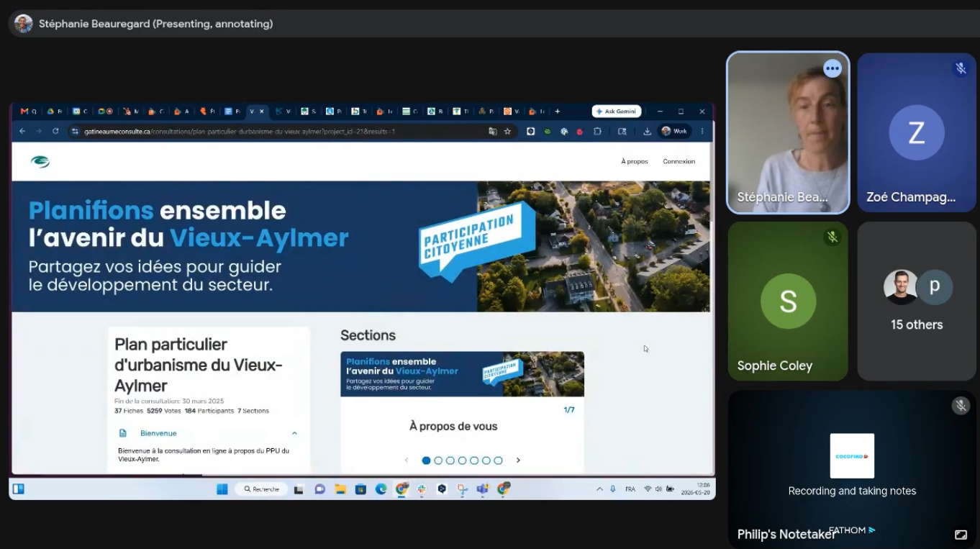Open Chrome downloads icon

tap(647, 132)
